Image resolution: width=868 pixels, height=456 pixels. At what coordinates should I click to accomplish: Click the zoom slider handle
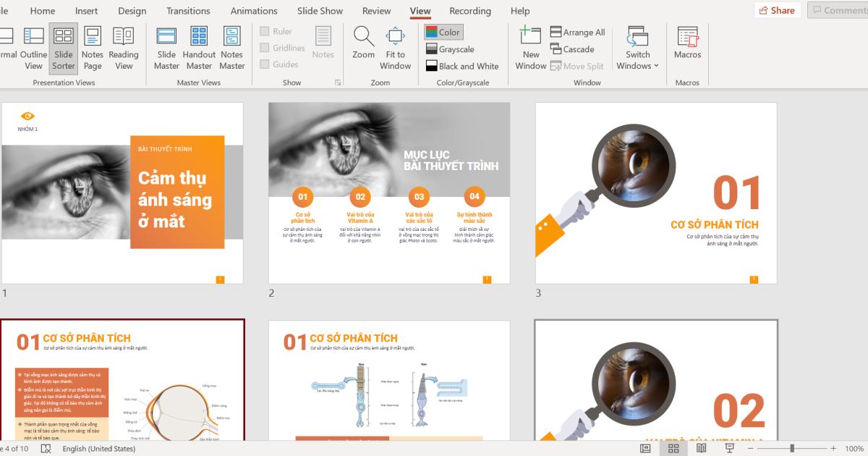[x=792, y=449]
